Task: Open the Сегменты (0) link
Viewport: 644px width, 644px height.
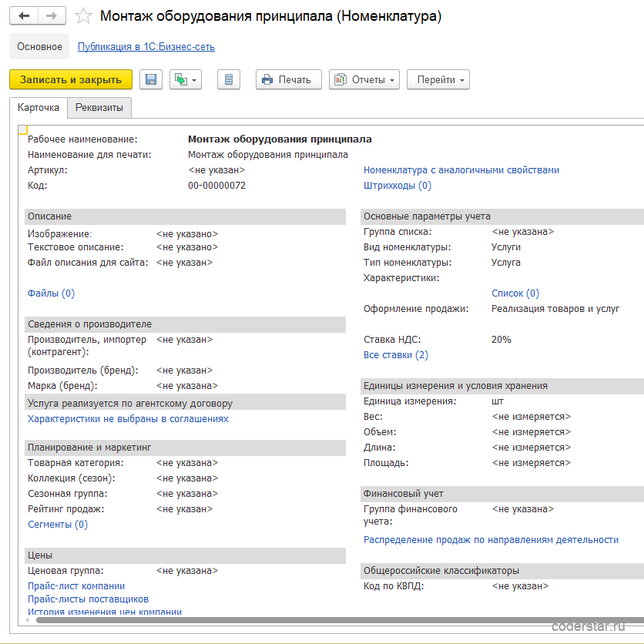Action: [x=58, y=525]
